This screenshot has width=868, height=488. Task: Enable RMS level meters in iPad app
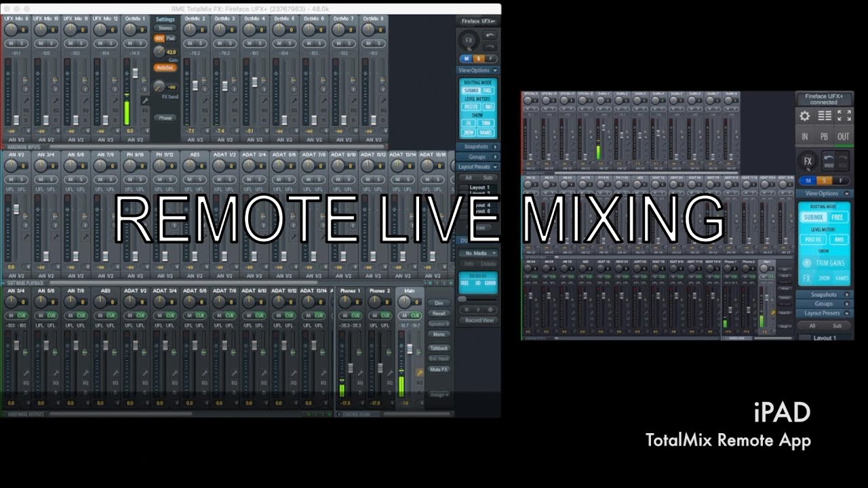(840, 239)
